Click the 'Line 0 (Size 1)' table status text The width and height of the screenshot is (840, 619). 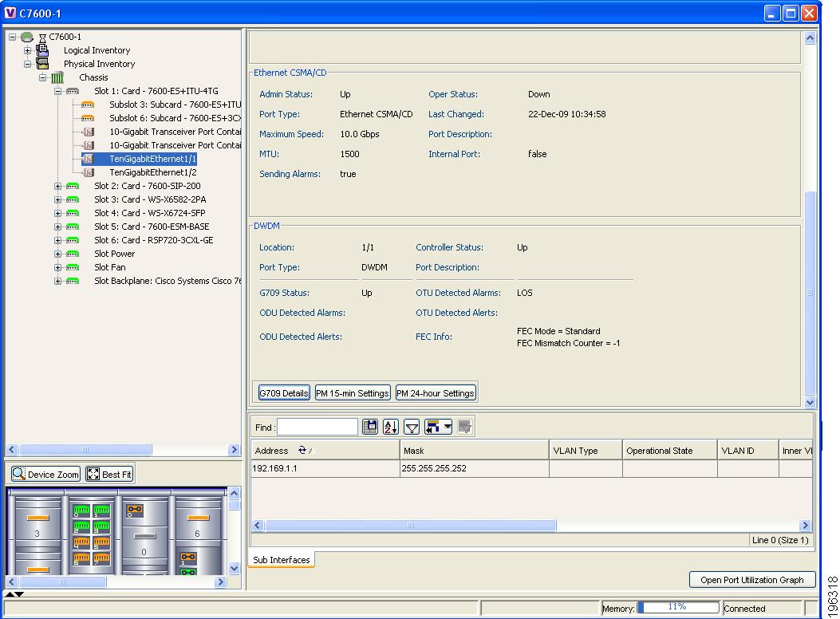[x=780, y=540]
